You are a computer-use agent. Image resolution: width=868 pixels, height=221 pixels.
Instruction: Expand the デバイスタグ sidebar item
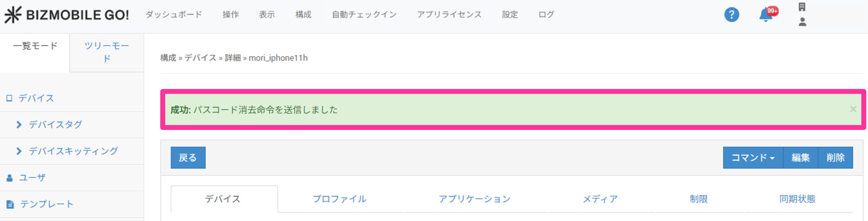coord(55,125)
